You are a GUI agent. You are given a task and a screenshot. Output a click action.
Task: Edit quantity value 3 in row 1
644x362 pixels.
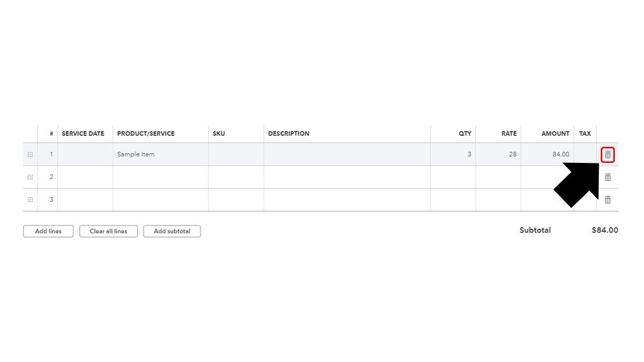point(453,155)
